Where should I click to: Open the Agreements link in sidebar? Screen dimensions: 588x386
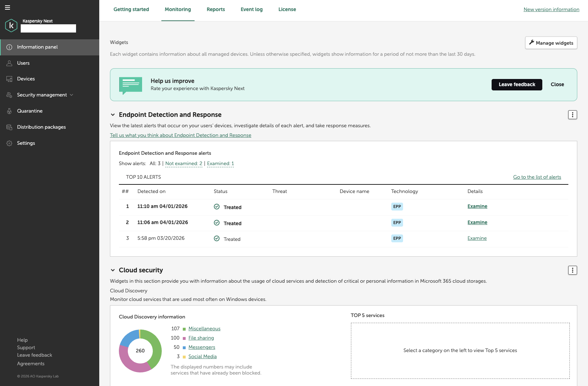(31, 364)
